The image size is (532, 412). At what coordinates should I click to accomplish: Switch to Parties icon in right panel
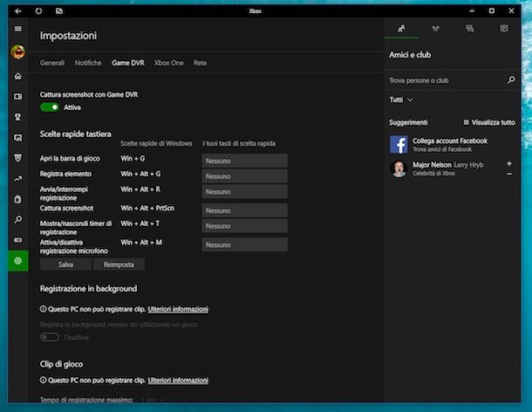pos(435,29)
